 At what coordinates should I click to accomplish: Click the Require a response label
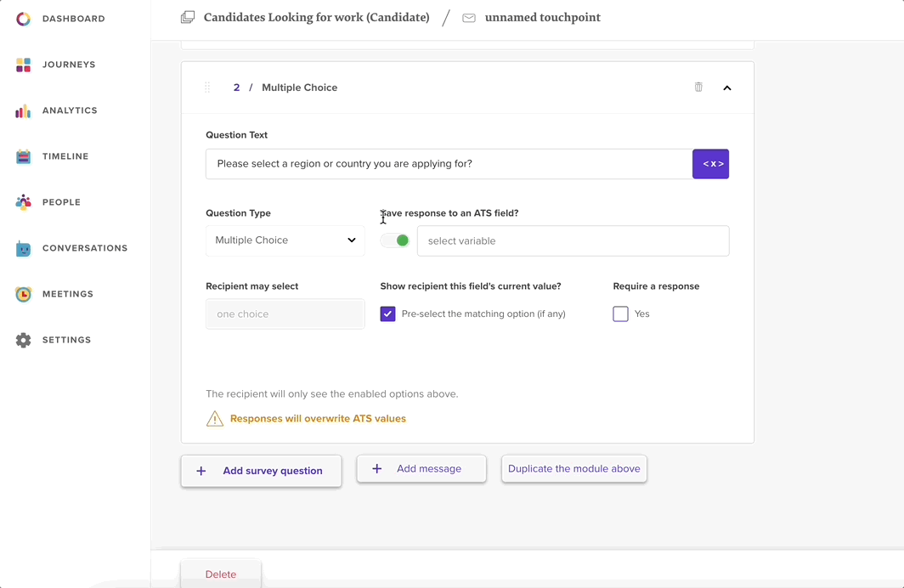(656, 286)
